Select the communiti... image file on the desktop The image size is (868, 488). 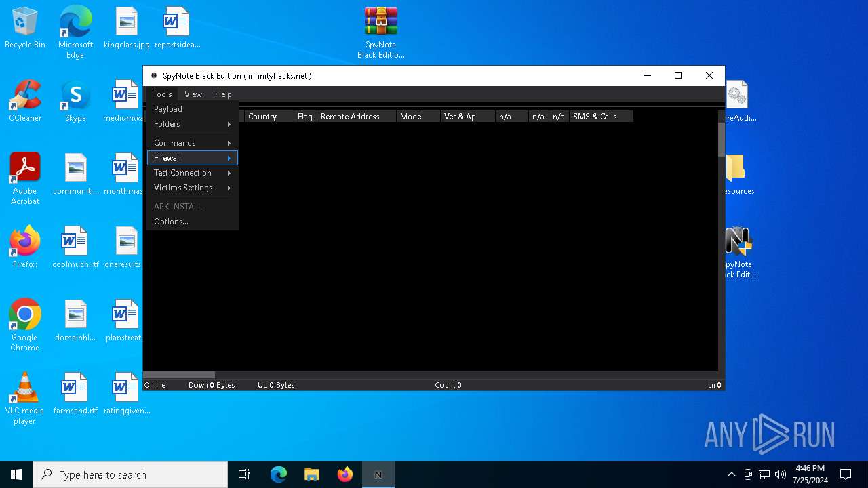point(75,174)
